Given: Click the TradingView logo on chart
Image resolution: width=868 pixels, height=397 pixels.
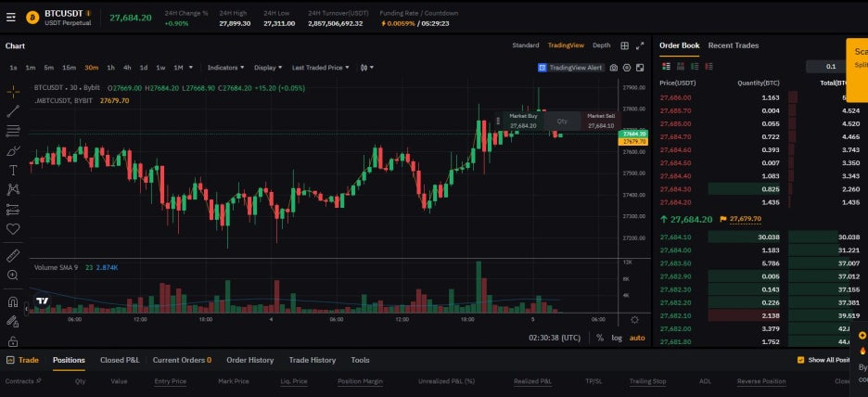Looking at the screenshot, I should tap(42, 301).
